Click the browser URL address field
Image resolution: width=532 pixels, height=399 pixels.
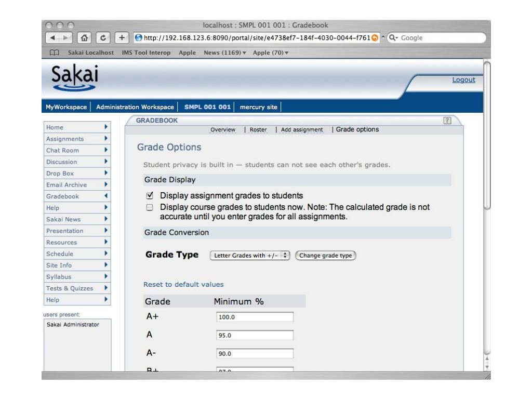[257, 37]
